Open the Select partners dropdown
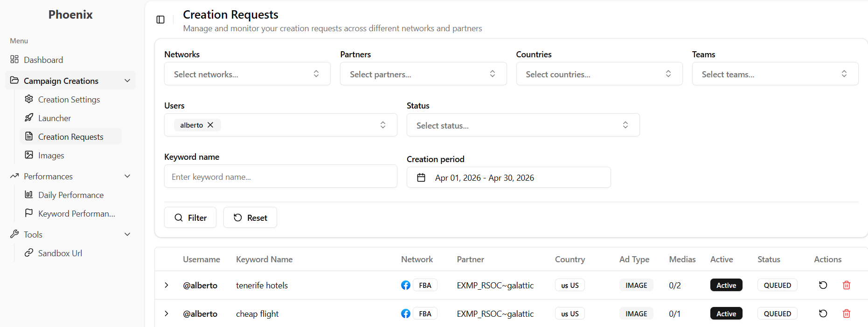The image size is (868, 327). point(423,74)
